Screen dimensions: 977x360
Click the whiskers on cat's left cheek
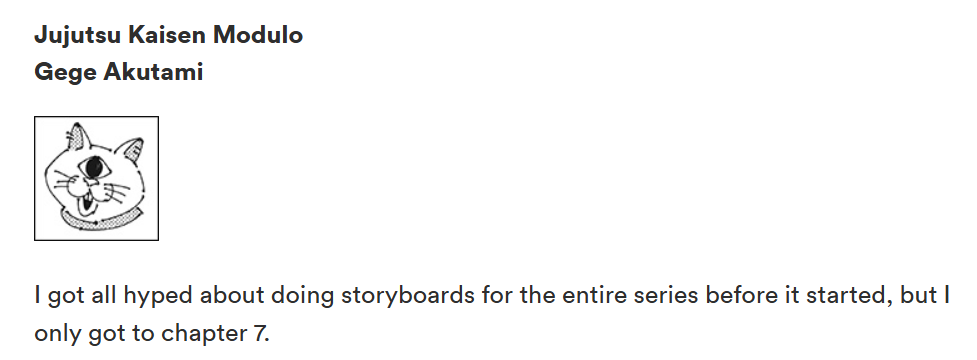click(64, 181)
